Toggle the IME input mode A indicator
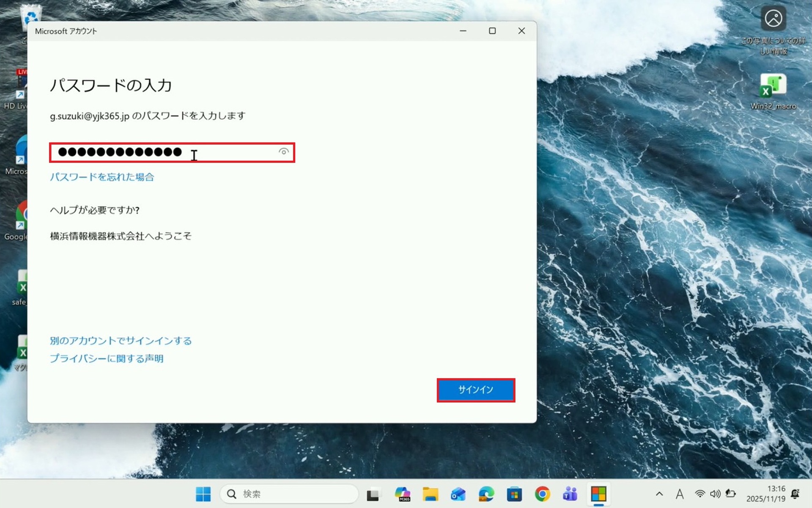 pyautogui.click(x=680, y=494)
